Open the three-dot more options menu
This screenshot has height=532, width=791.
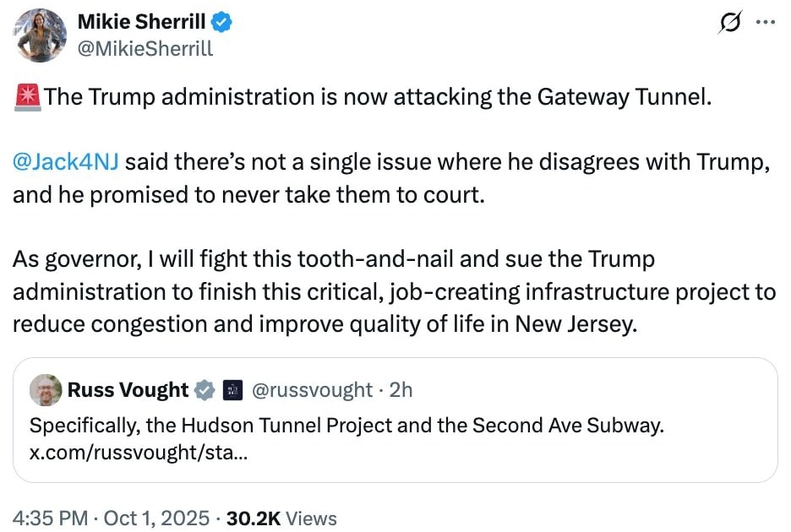point(764,23)
